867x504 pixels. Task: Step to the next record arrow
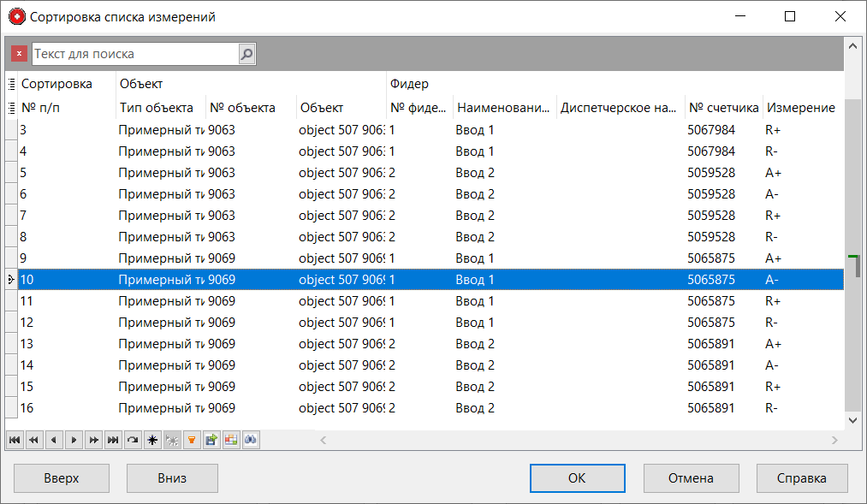tap(73, 440)
